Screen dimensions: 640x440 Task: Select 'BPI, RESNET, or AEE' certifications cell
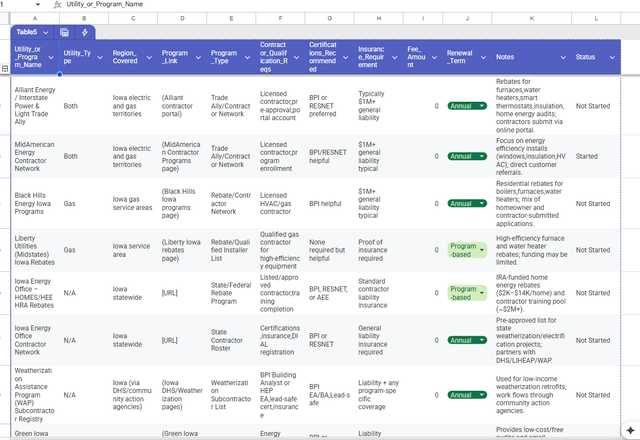pyautogui.click(x=329, y=293)
